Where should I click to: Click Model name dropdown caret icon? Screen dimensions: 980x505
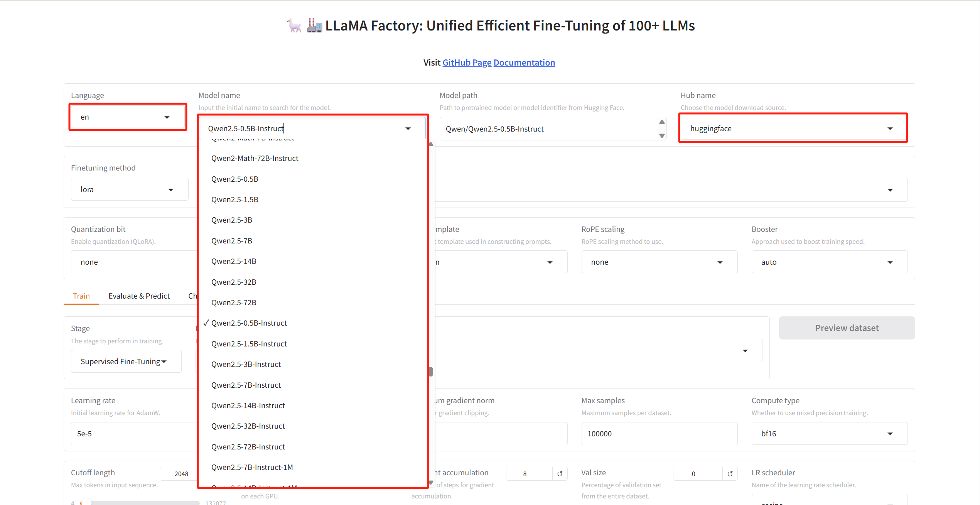point(408,128)
